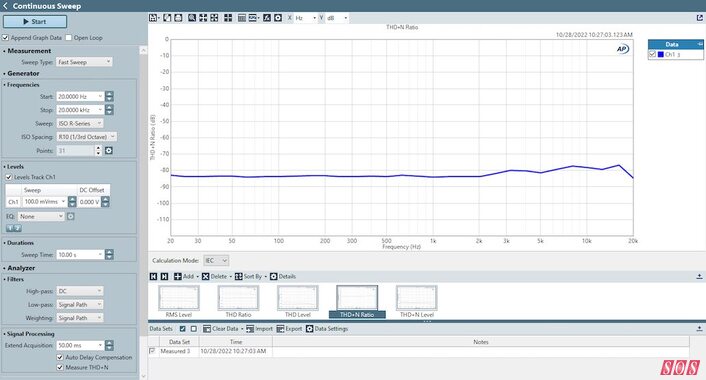Open the Y axis unit dB dropdown

(x=337, y=18)
